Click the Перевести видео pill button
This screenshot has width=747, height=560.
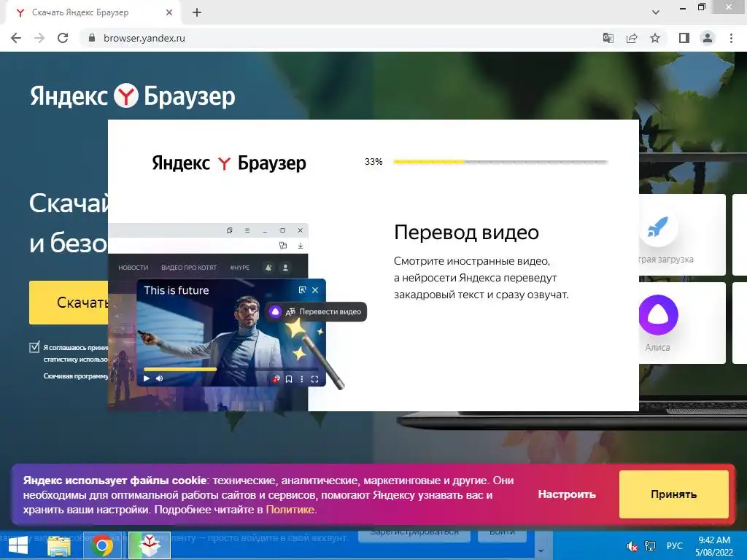(316, 312)
